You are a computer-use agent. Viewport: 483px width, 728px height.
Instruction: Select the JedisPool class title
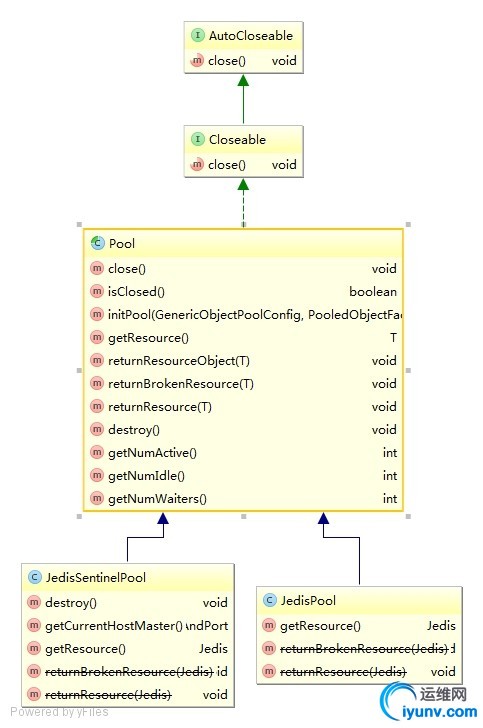coord(308,601)
